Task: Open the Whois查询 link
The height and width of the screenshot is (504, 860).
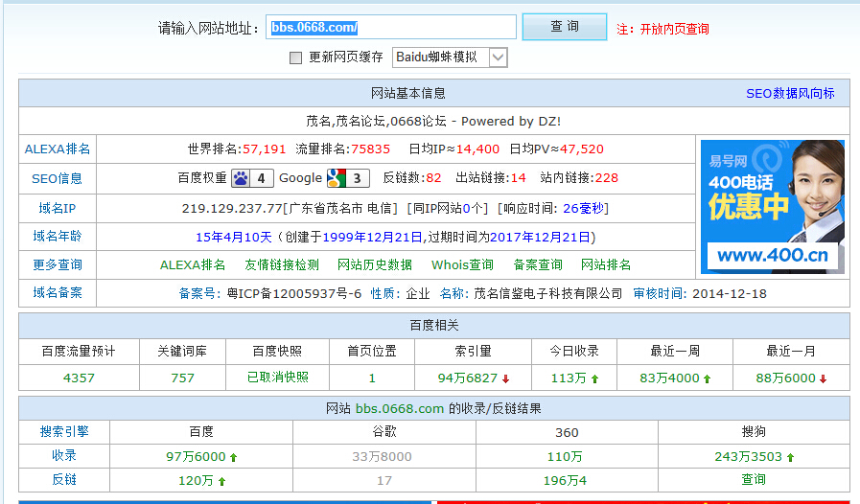Action: click(x=462, y=264)
